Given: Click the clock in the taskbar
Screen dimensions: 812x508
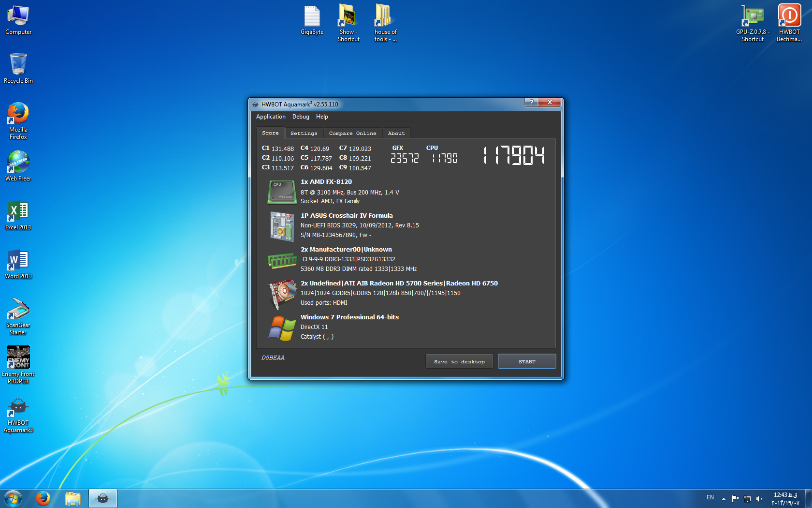Looking at the screenshot, I should pos(785,498).
